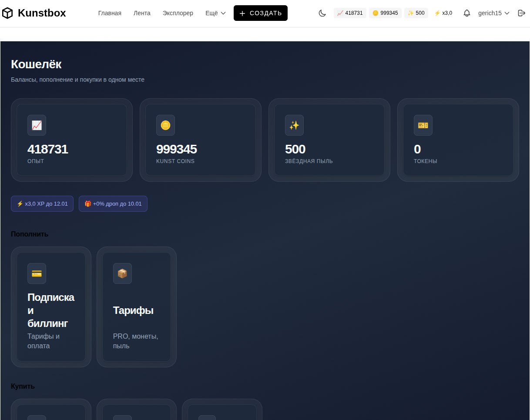Screen dimensions: 530x420
Task: Click the Kunstbox cube logo icon
Action: point(8,13)
